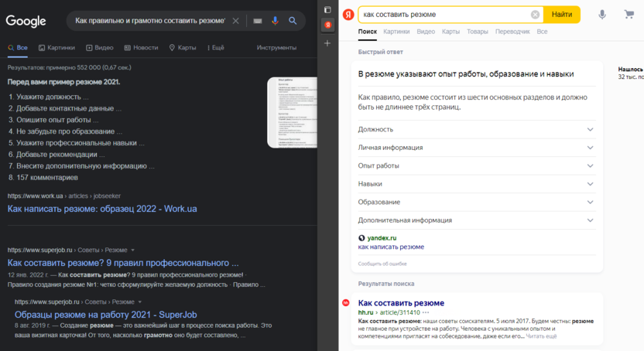Expand the 'Опыт работы' section chevron
This screenshot has width=644, height=351.
coord(590,165)
